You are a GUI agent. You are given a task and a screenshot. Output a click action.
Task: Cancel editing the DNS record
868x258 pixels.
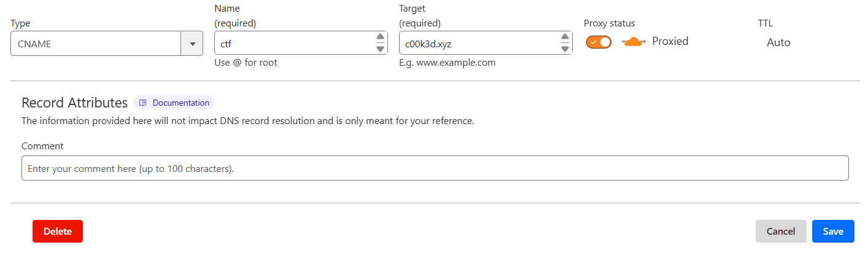(x=781, y=231)
